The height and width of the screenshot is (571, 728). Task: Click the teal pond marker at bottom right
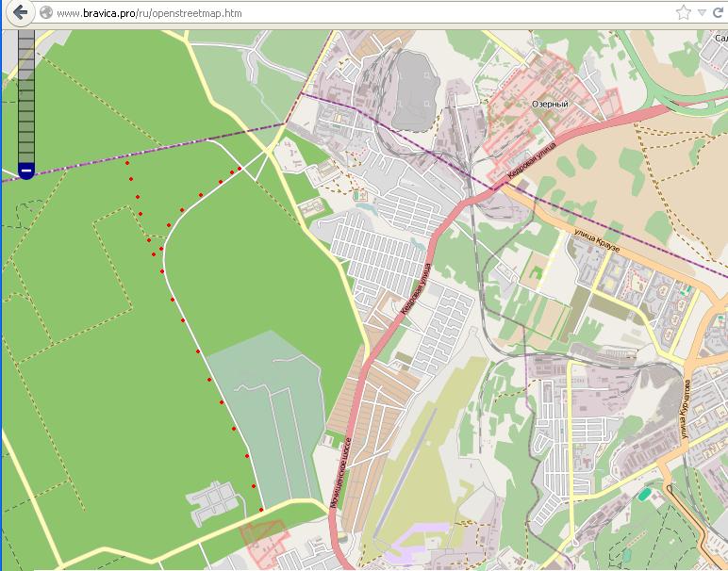tap(643, 494)
